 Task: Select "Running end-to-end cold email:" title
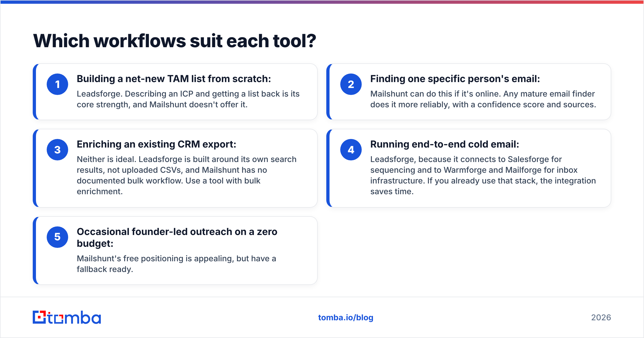tap(445, 144)
